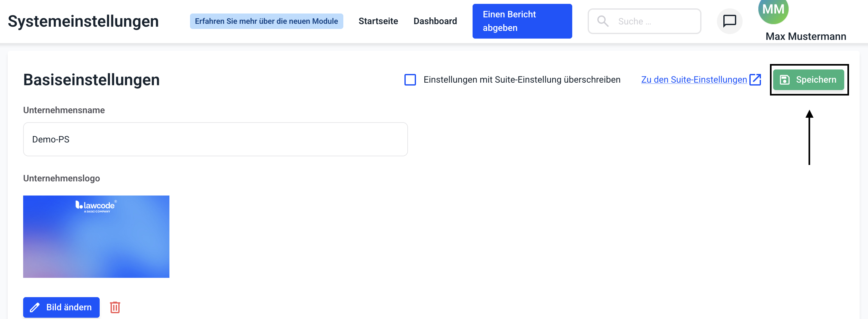Click the MM user avatar
This screenshot has width=868, height=319.
[x=773, y=10]
